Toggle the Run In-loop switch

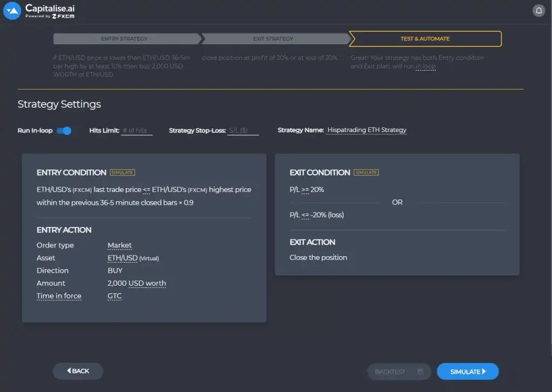pos(64,130)
